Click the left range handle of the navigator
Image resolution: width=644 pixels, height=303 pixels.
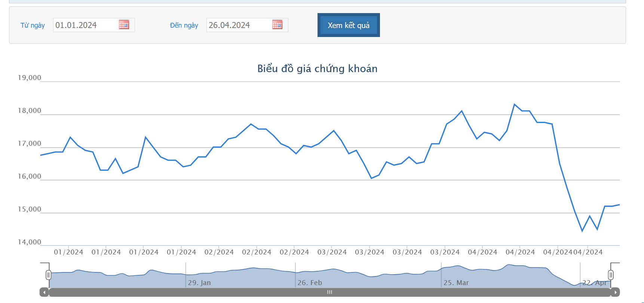tap(48, 275)
